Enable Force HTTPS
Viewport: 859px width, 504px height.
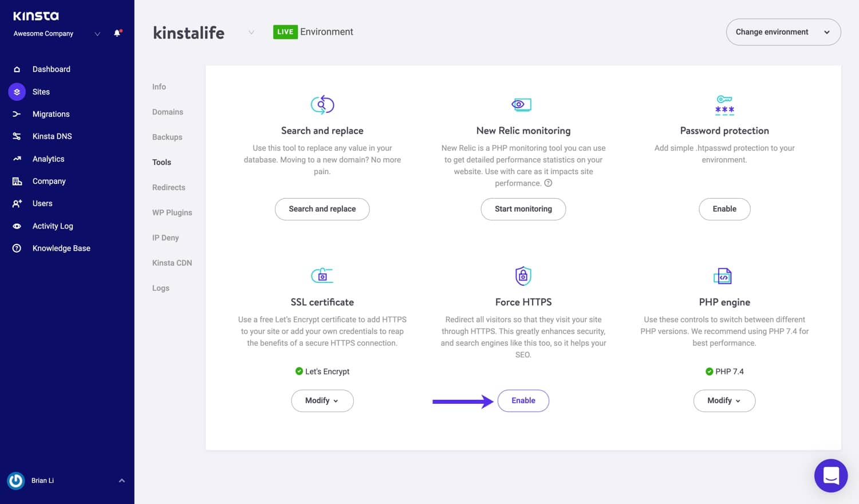[x=523, y=400]
